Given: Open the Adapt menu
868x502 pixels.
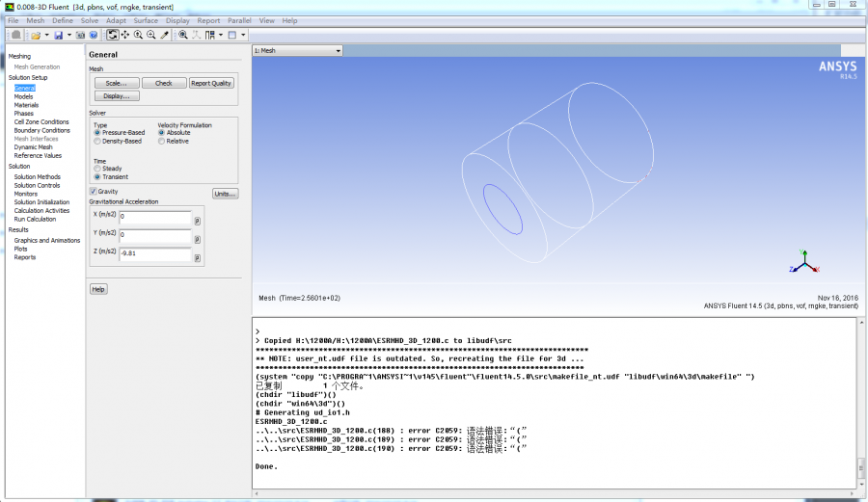Looking at the screenshot, I should (x=116, y=20).
